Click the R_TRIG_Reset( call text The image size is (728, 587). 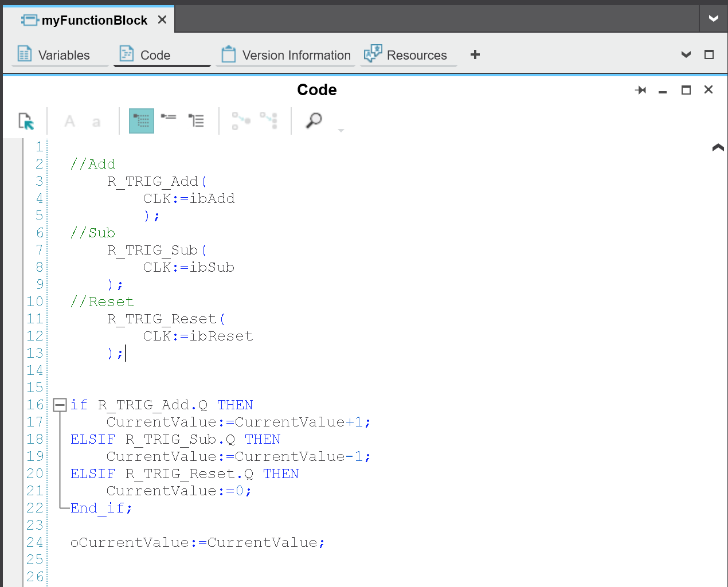pos(166,319)
